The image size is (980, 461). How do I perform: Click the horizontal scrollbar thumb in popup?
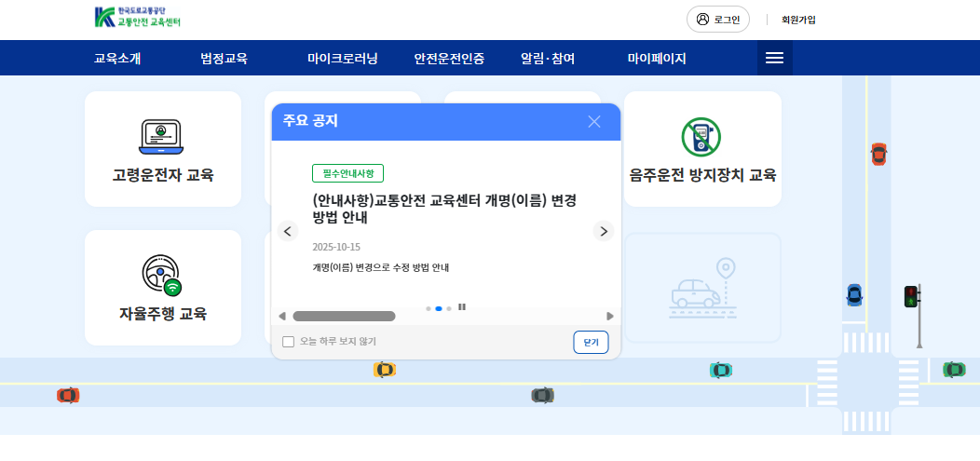click(x=344, y=316)
